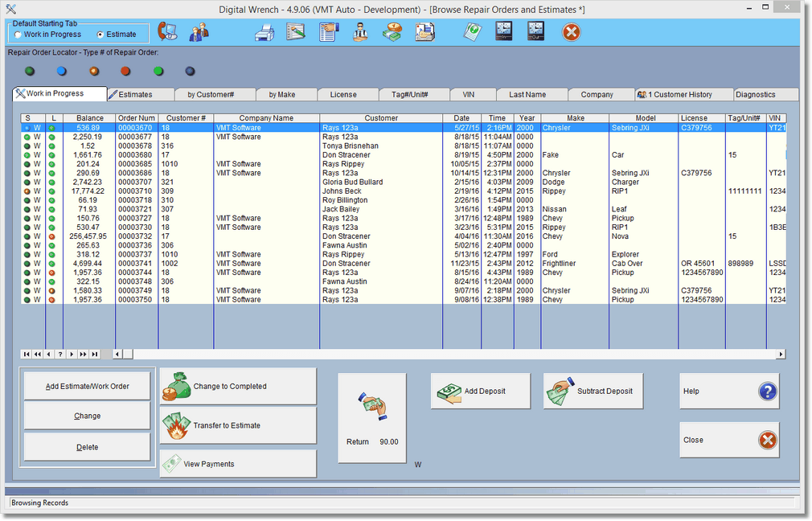Click the red status dot filter
This screenshot has width=812, height=521.
(x=125, y=71)
